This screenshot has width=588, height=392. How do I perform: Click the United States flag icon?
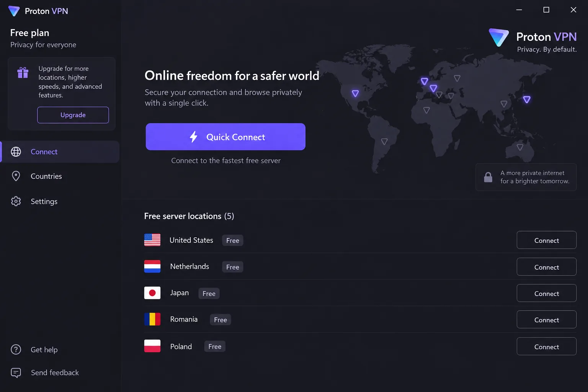(x=152, y=240)
